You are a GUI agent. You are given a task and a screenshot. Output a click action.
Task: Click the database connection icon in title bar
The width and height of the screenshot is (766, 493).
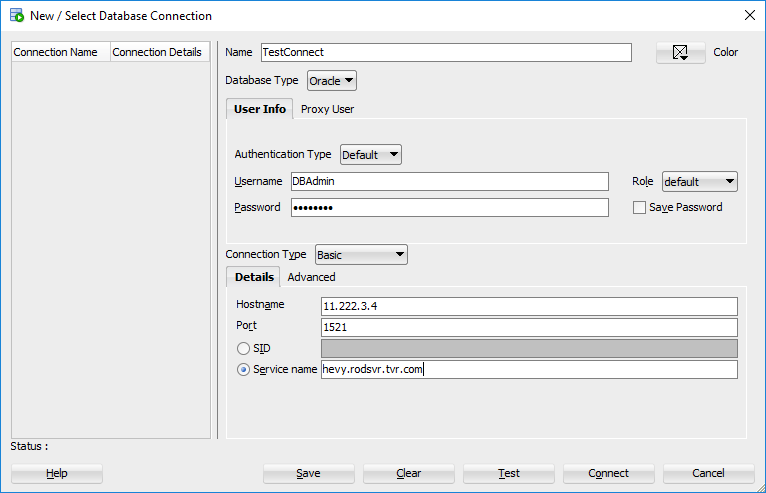(x=16, y=16)
